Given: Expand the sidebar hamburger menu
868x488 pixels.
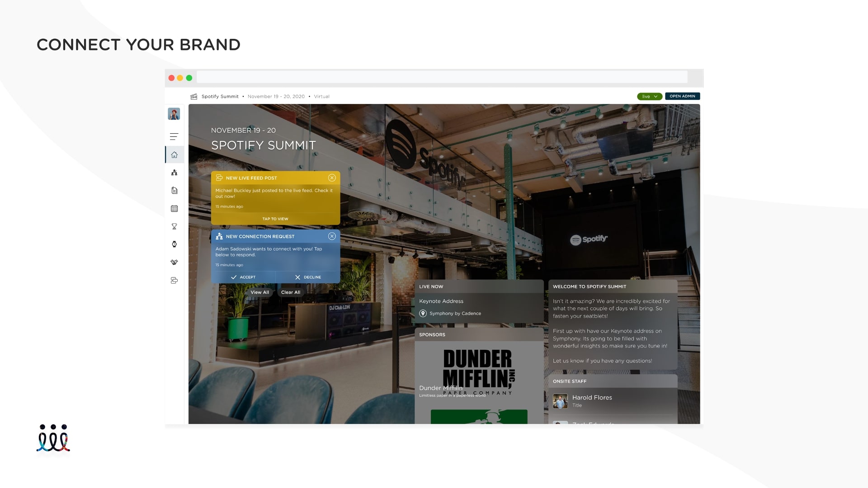Looking at the screenshot, I should [174, 136].
